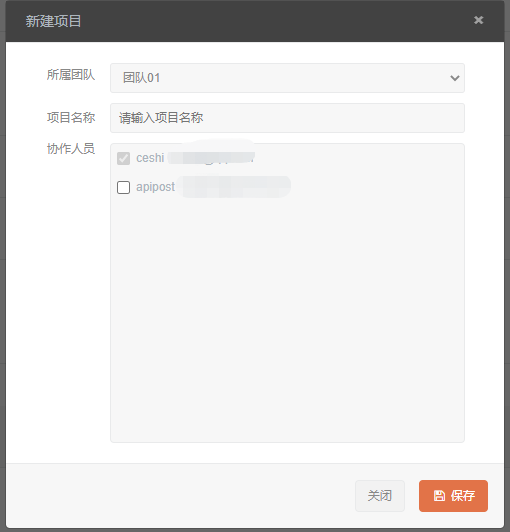The image size is (510, 532).
Task: Select the ceshi collaborator name label
Action: 150,158
